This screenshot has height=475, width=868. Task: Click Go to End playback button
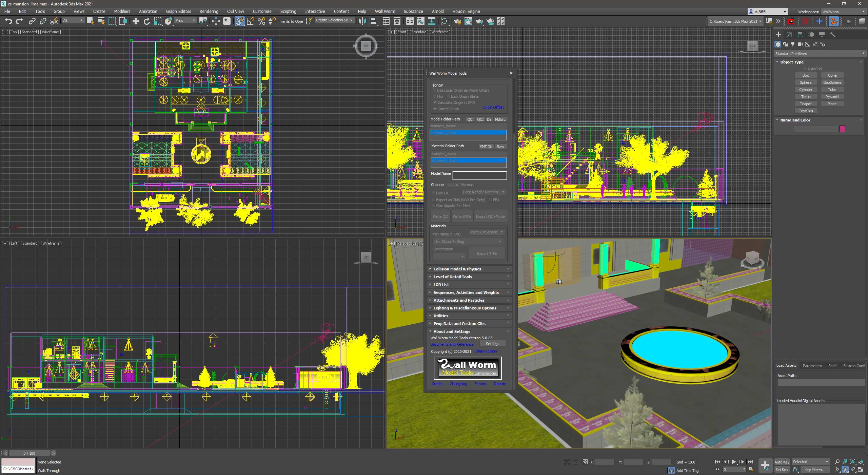751,462
